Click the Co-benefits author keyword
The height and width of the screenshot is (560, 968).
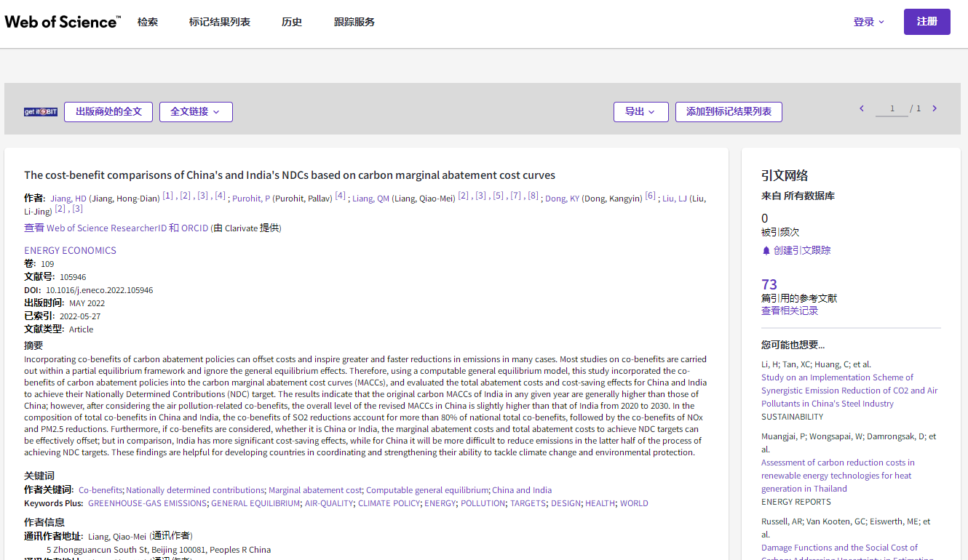tap(100, 490)
